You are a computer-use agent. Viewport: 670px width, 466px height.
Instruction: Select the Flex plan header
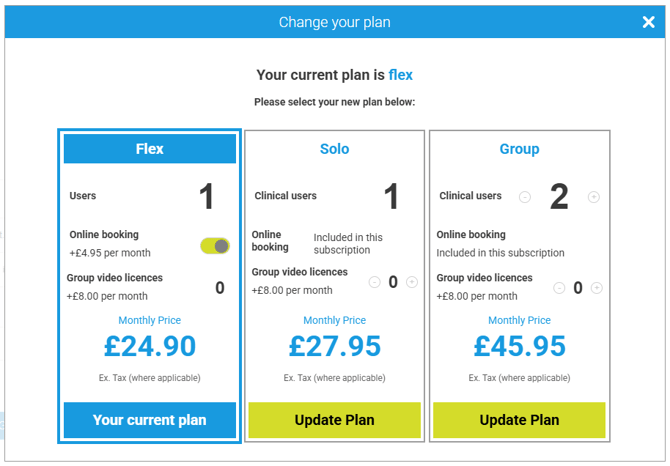pos(150,149)
